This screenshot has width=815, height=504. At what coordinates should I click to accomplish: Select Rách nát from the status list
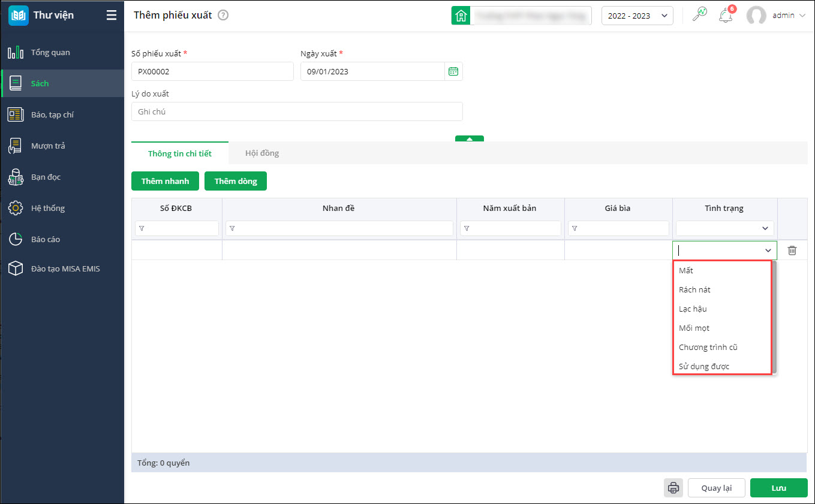(722, 289)
